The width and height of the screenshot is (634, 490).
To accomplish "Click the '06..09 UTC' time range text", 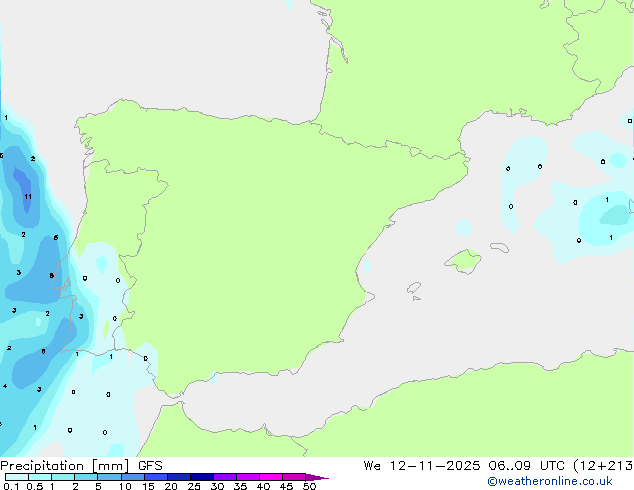I will [527, 466].
